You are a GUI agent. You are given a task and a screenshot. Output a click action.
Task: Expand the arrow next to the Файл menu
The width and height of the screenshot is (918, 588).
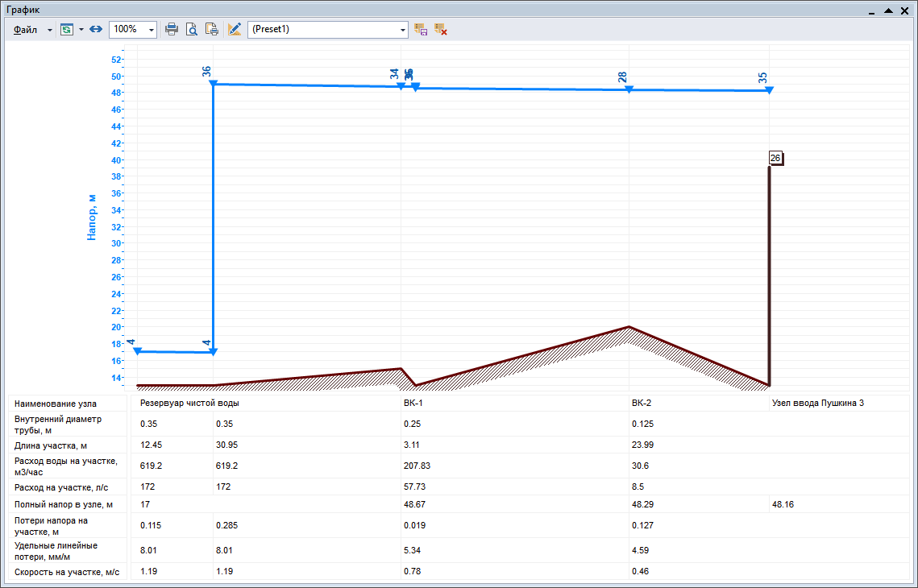[x=49, y=30]
